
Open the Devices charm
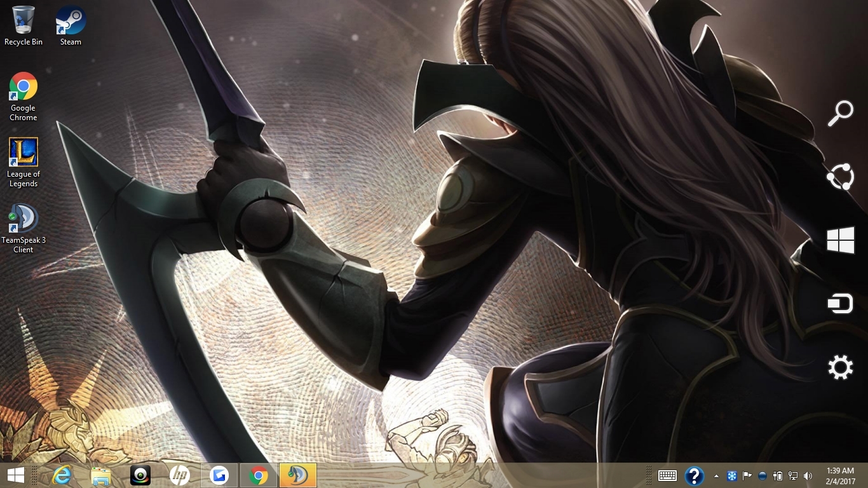pos(840,304)
